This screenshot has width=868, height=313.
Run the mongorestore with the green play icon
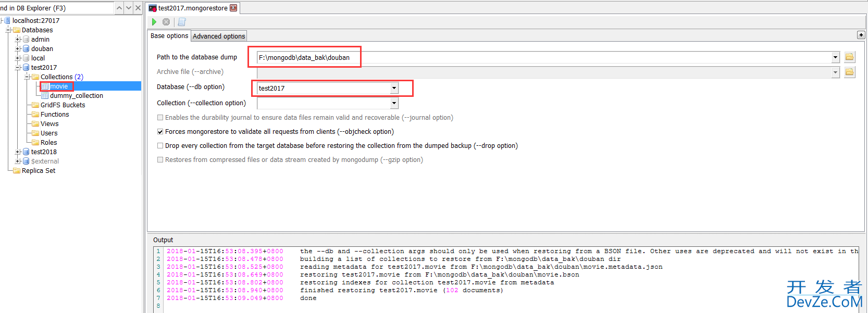[154, 22]
